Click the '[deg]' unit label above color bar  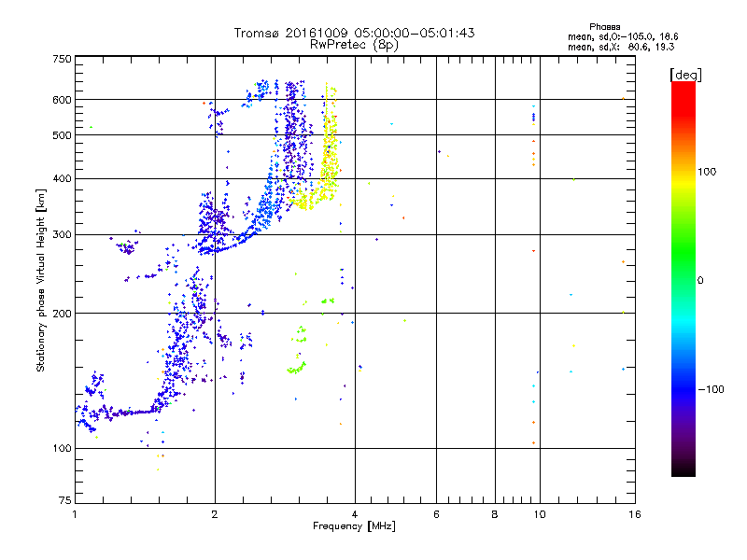pos(685,75)
